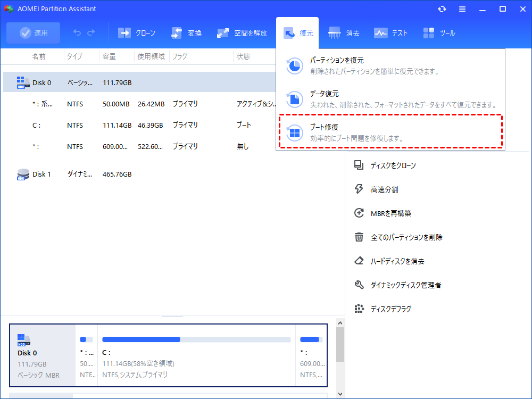Select ディスクをクローン in side panel

(393, 165)
